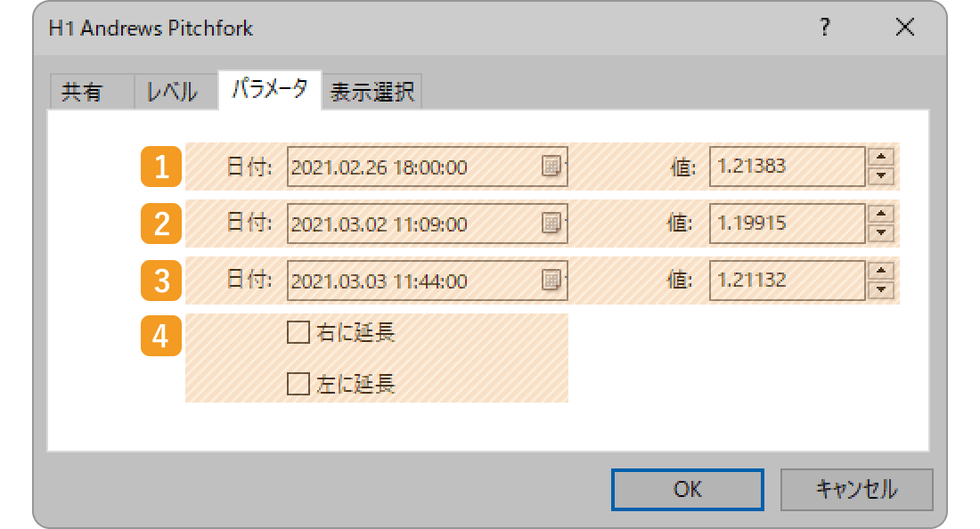Image resolution: width=980 pixels, height=529 pixels.
Task: Open calendar picker for third date field
Action: point(551,280)
